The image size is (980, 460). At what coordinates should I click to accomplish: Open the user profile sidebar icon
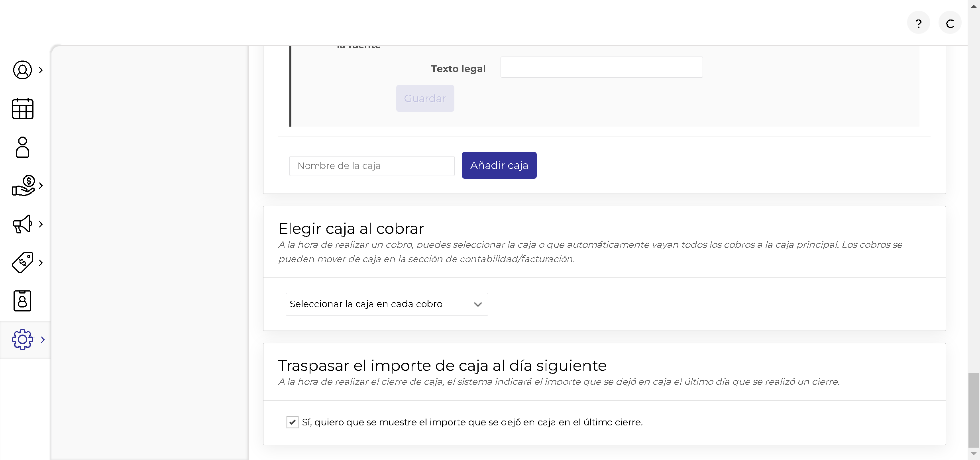coord(22,70)
